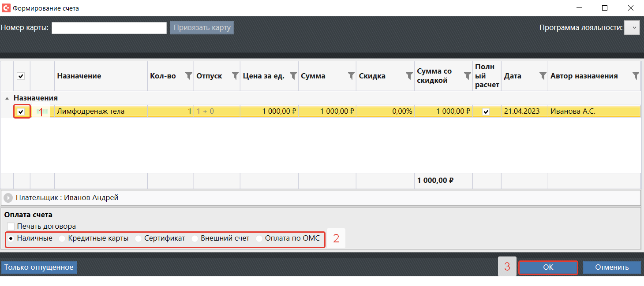Toggle Полный расчет checkbox in the row
Viewport: 644px width, 286px height.
tap(486, 112)
